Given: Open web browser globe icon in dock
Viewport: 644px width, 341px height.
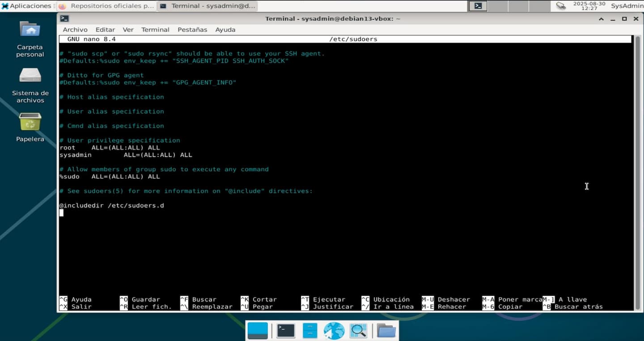Looking at the screenshot, I should (334, 331).
